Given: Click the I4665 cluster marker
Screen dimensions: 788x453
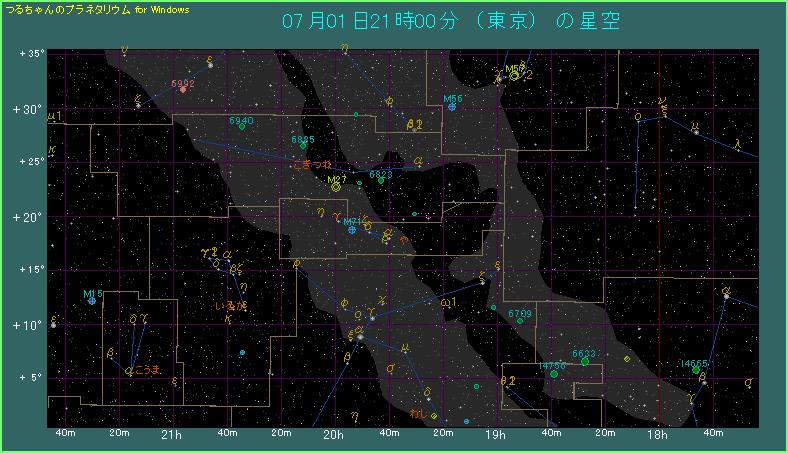Looking at the screenshot, I should click(x=695, y=371).
